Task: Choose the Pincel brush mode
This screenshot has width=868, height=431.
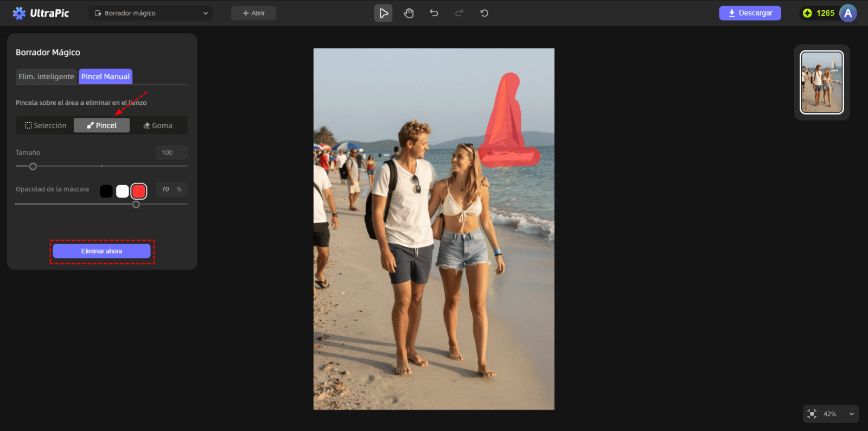Action: tap(102, 125)
